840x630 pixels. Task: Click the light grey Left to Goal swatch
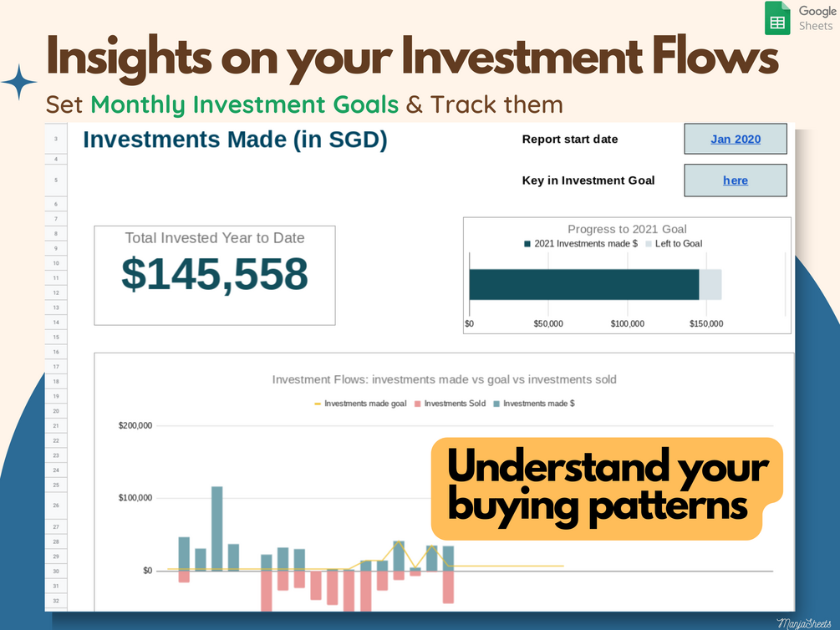tap(649, 244)
